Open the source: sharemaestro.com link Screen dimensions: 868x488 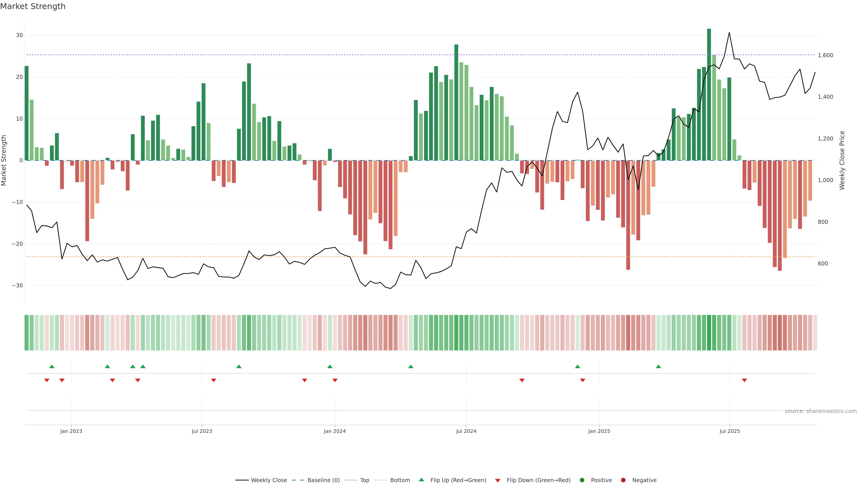point(821,411)
